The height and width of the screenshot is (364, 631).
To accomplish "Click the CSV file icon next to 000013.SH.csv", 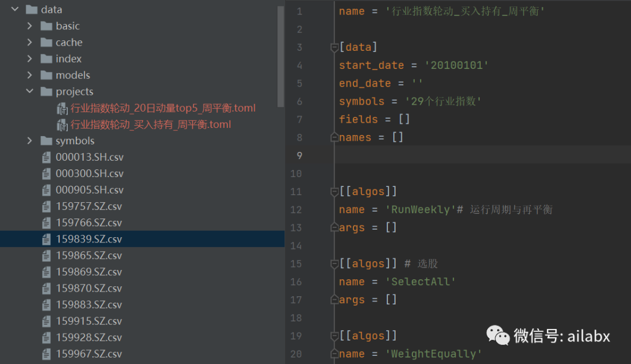I will 46,157.
